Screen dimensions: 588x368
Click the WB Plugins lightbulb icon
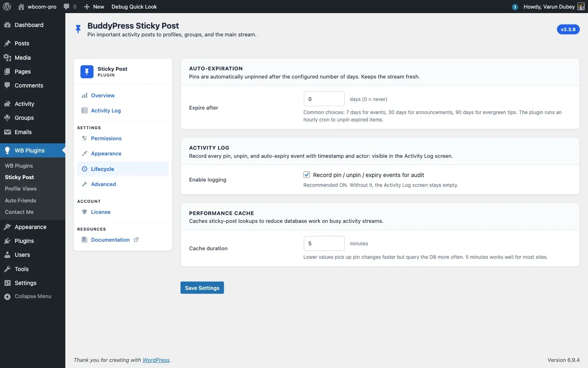7,150
